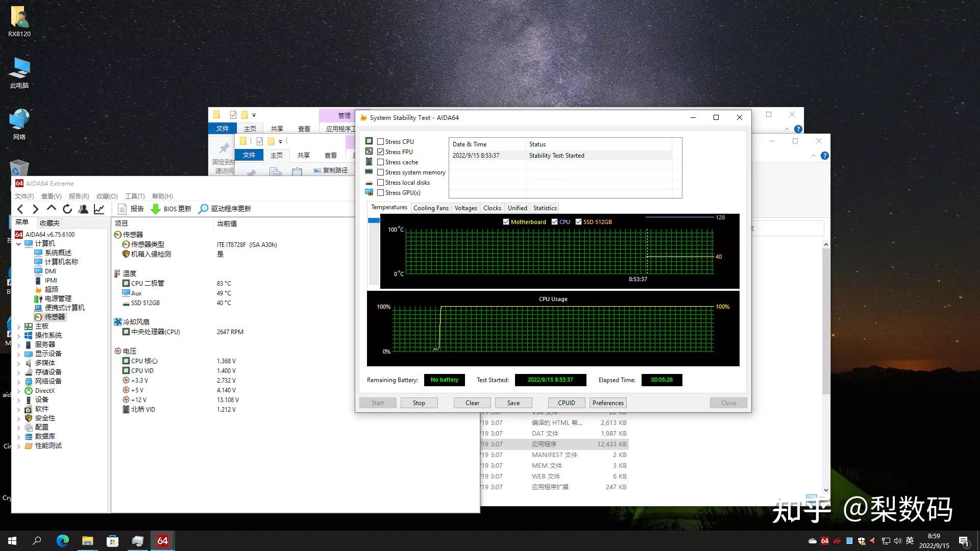Open AIDA64 from the taskbar
The height and width of the screenshot is (551, 980).
162,541
